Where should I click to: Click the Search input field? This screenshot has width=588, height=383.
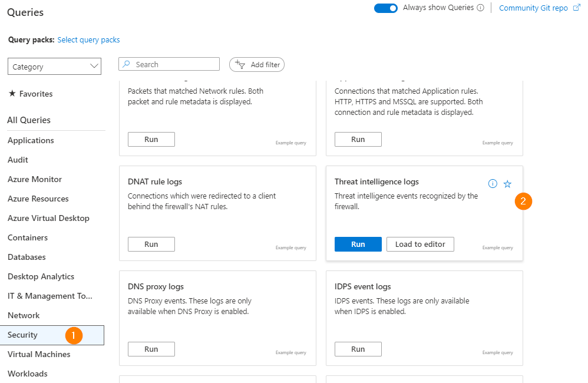(169, 64)
